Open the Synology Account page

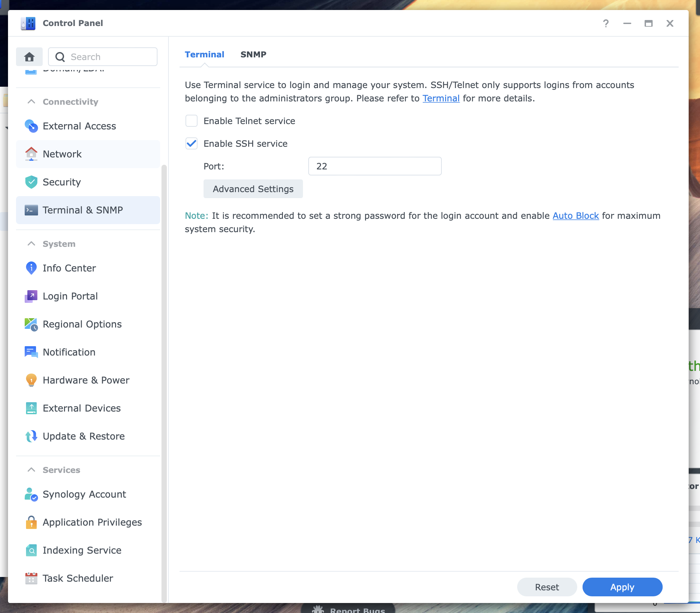click(88, 495)
